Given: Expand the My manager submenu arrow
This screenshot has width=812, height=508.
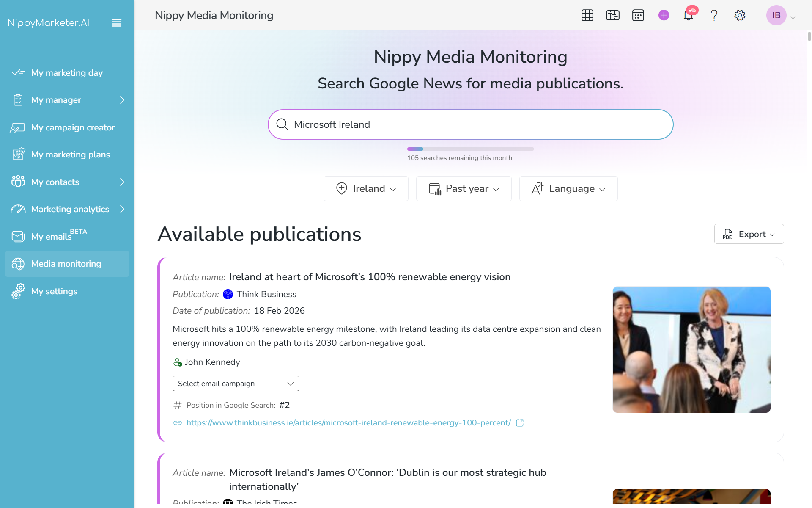Looking at the screenshot, I should (x=122, y=100).
